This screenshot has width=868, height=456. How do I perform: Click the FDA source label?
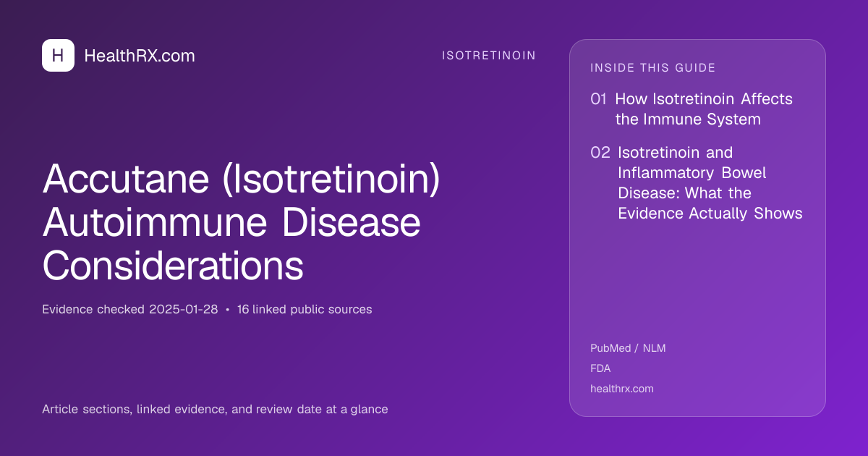click(x=600, y=368)
